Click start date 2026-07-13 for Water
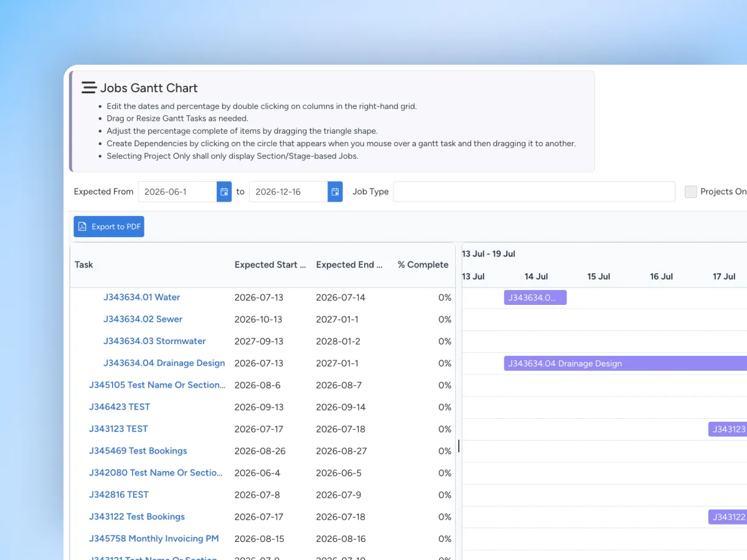 pyautogui.click(x=259, y=297)
